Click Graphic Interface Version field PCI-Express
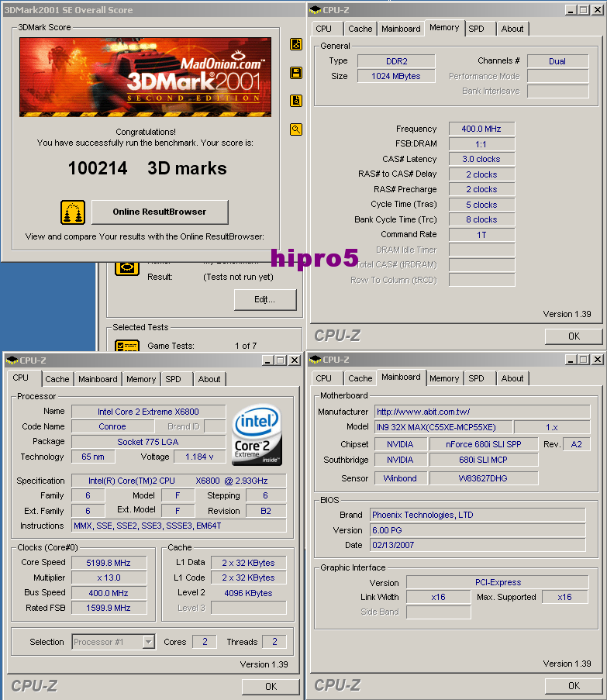The height and width of the screenshot is (700, 607). (498, 582)
